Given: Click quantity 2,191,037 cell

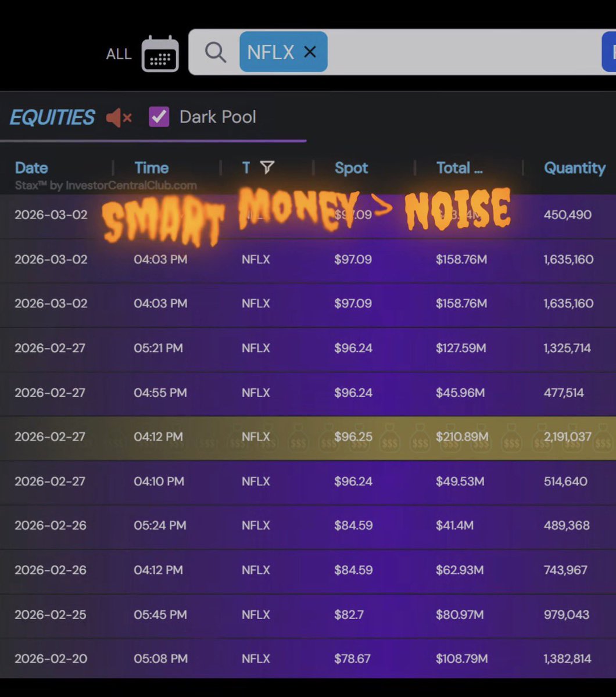Looking at the screenshot, I should click(568, 437).
